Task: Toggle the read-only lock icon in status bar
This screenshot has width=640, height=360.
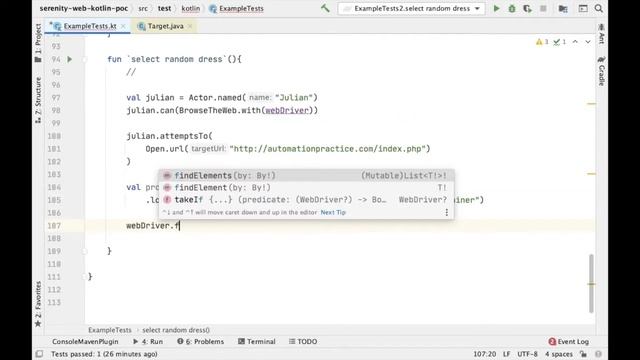Action: click(x=584, y=354)
